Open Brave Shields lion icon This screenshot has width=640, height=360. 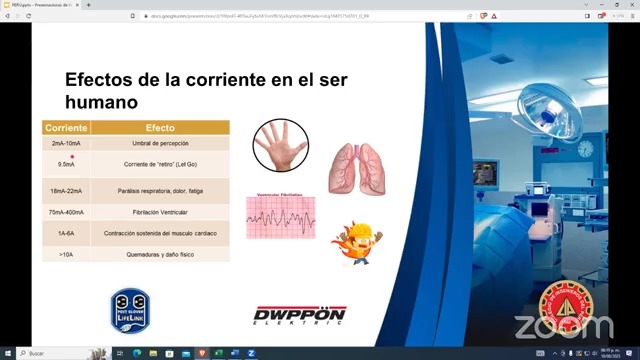tap(484, 16)
